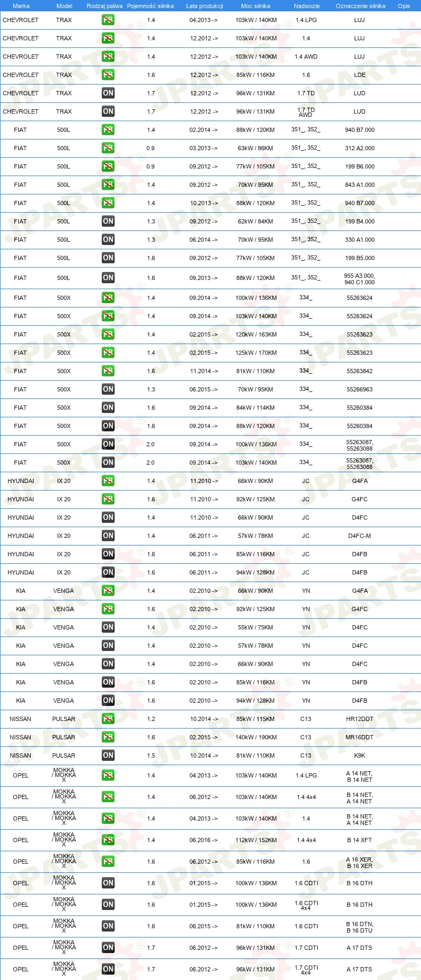
Task: Select the 1.4 AWD body cell for Chevrolet Trax
Action: pyautogui.click(x=306, y=57)
